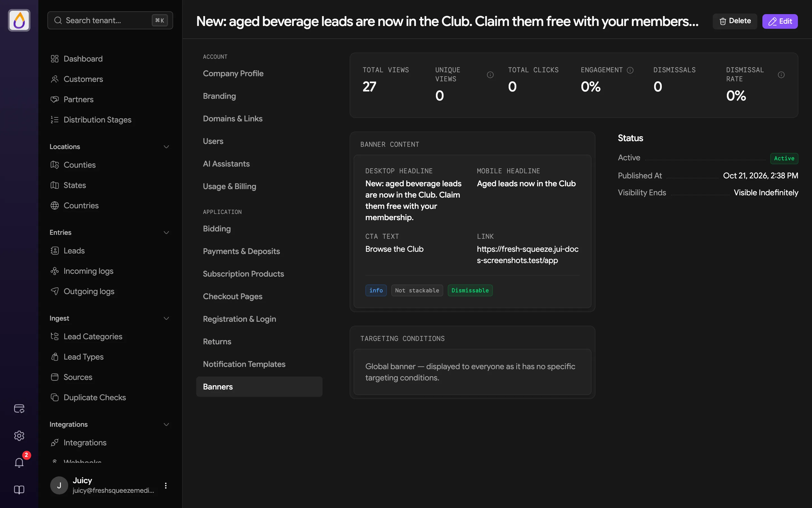Click the Not stackable badge
The width and height of the screenshot is (812, 508).
coord(417,290)
